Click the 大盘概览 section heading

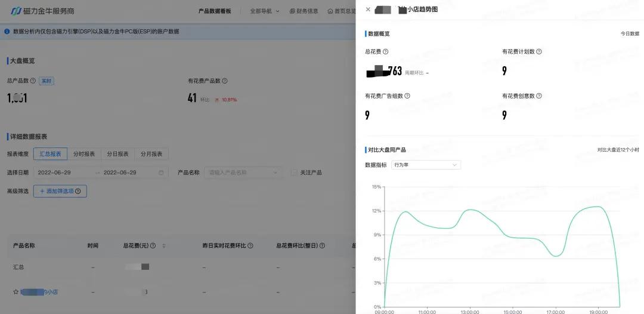22,61
